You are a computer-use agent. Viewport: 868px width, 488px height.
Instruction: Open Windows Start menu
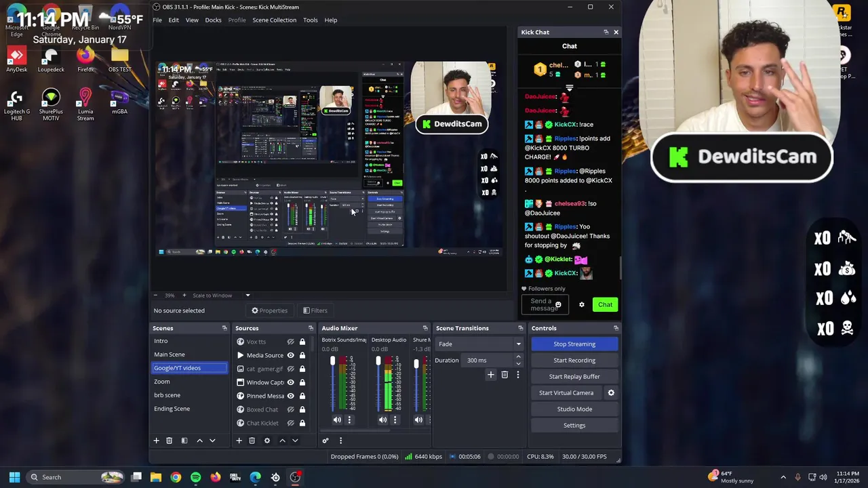coord(14,477)
